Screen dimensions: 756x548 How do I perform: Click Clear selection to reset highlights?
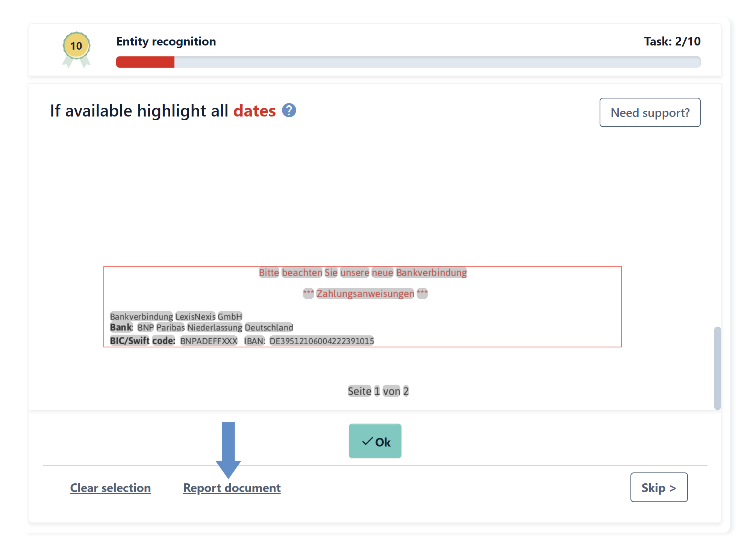[x=110, y=487]
